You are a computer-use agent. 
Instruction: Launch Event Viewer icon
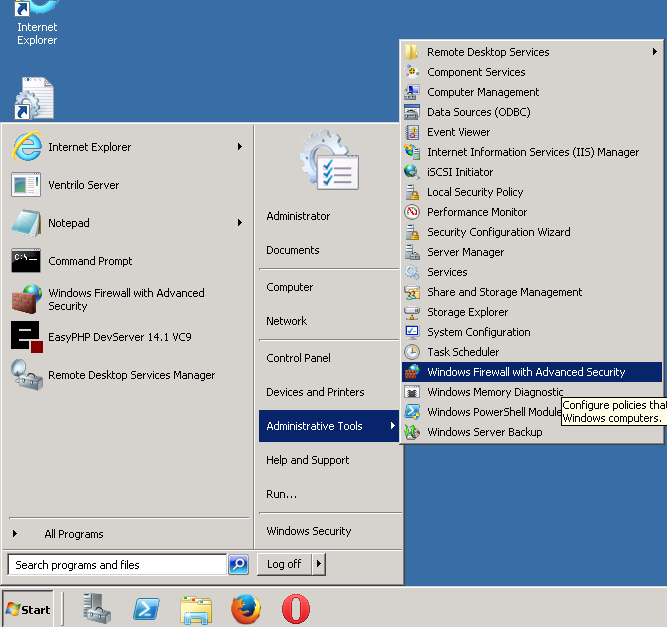pyautogui.click(x=412, y=132)
